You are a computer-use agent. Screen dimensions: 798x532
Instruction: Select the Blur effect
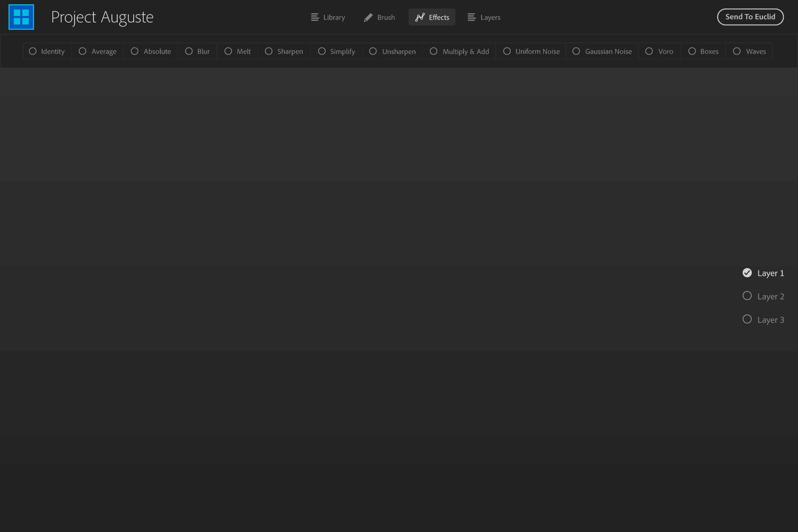(197, 51)
